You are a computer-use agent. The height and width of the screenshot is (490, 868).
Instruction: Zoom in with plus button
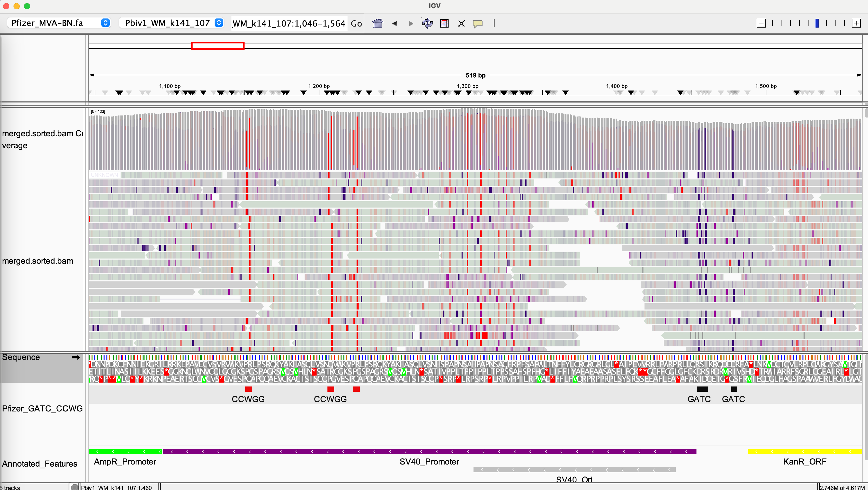coord(856,23)
